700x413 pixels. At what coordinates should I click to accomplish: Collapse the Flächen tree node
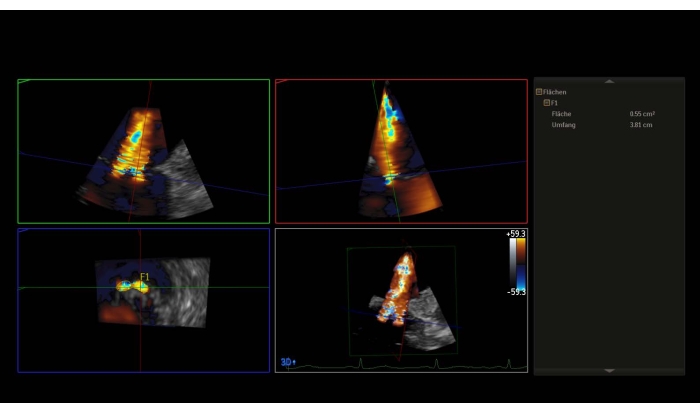tap(539, 92)
